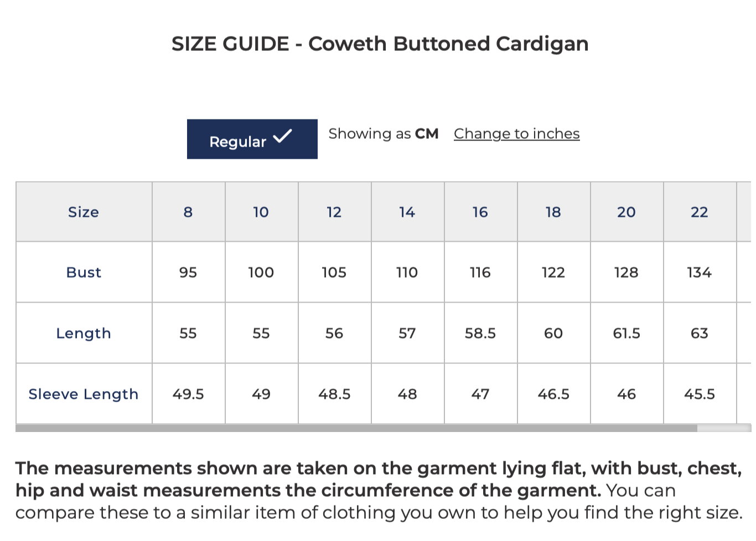Click the Showing as CM label
Screen dimensions: 756x541
pyautogui.click(x=384, y=134)
